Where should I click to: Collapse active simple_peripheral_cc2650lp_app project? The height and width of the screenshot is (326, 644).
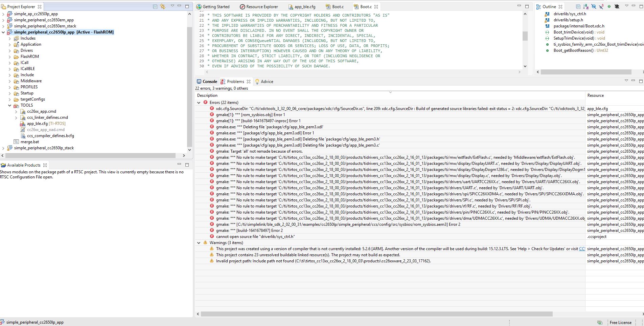[3, 32]
